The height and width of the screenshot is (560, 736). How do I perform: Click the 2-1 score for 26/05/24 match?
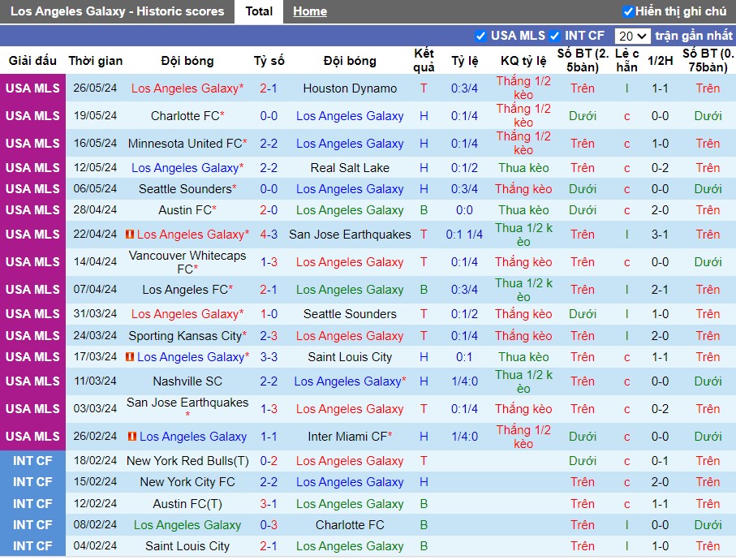pyautogui.click(x=269, y=88)
